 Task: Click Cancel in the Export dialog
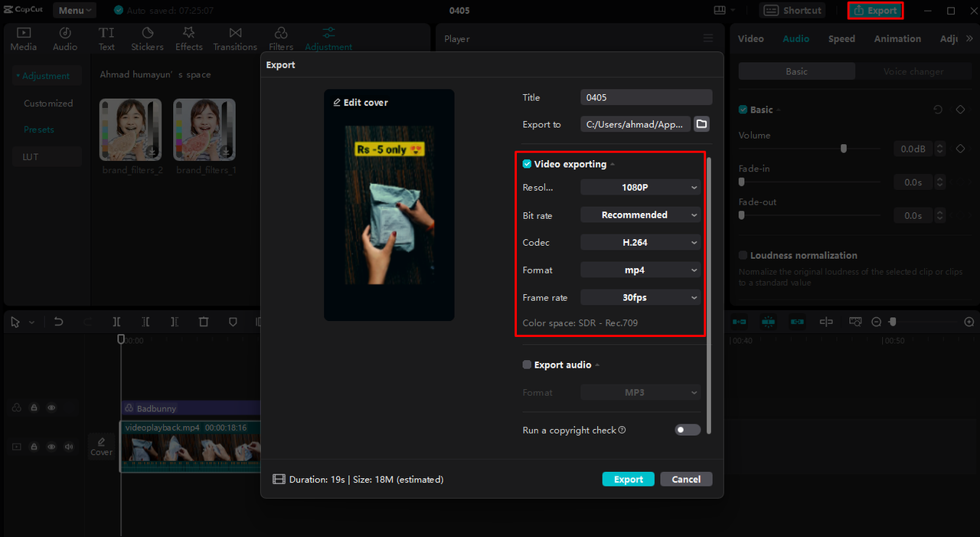(x=686, y=479)
